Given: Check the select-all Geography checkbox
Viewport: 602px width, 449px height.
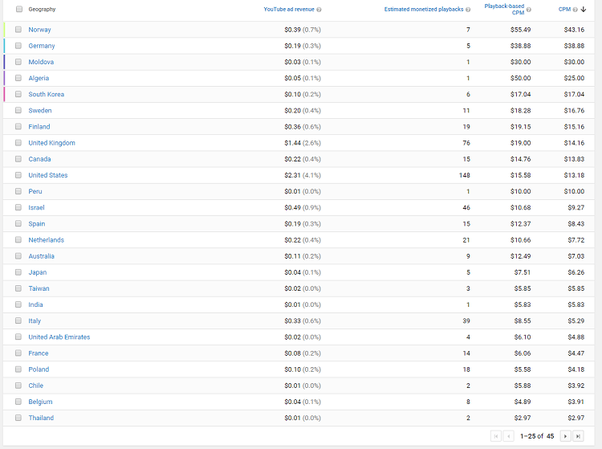Looking at the screenshot, I should [x=19, y=9].
